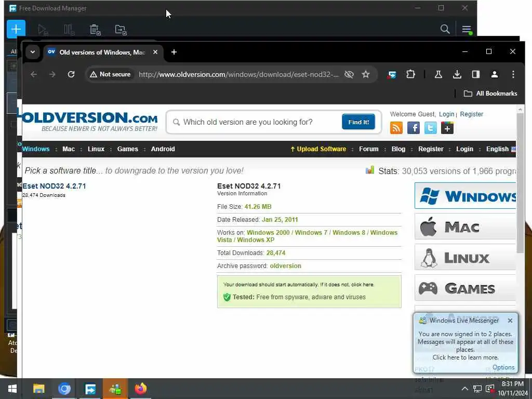
Task: Open the share plus icon
Action: (447, 128)
